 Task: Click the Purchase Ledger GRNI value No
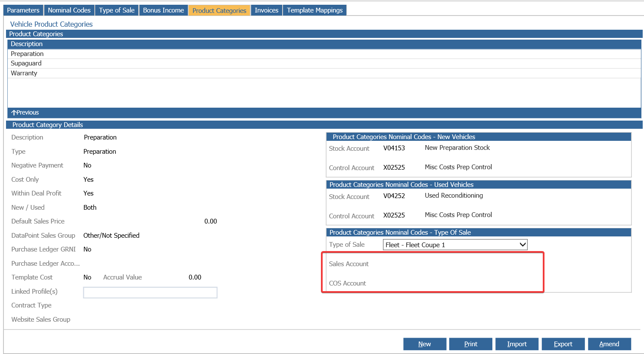coord(87,249)
